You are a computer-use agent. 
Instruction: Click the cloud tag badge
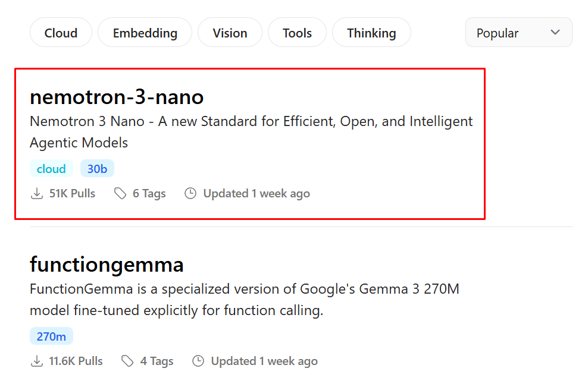51,169
